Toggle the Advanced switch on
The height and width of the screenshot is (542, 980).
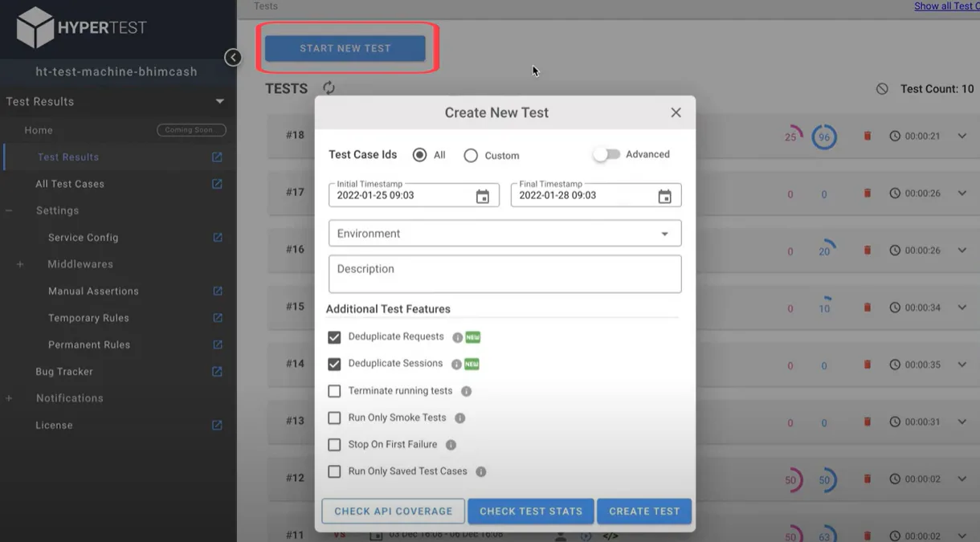tap(606, 154)
